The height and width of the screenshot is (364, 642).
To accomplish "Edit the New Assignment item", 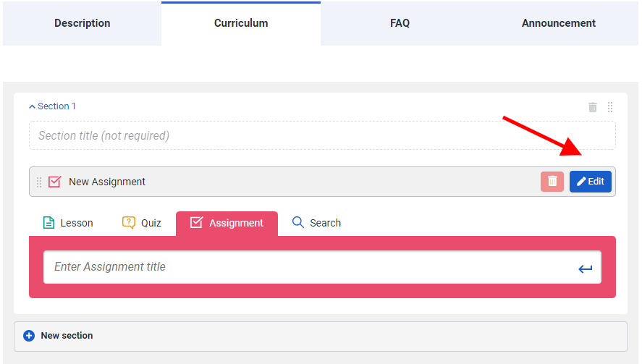I will point(591,182).
